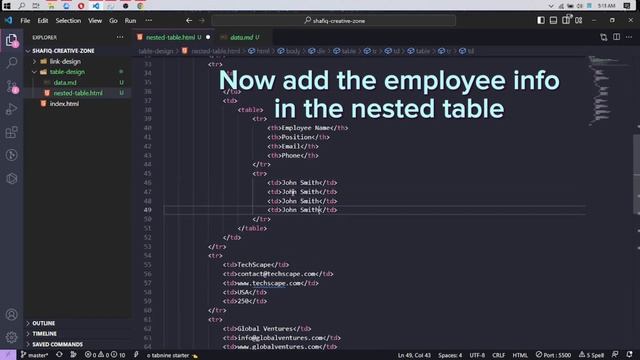Toggle Secondary Side Bar visibility

(x=566, y=20)
